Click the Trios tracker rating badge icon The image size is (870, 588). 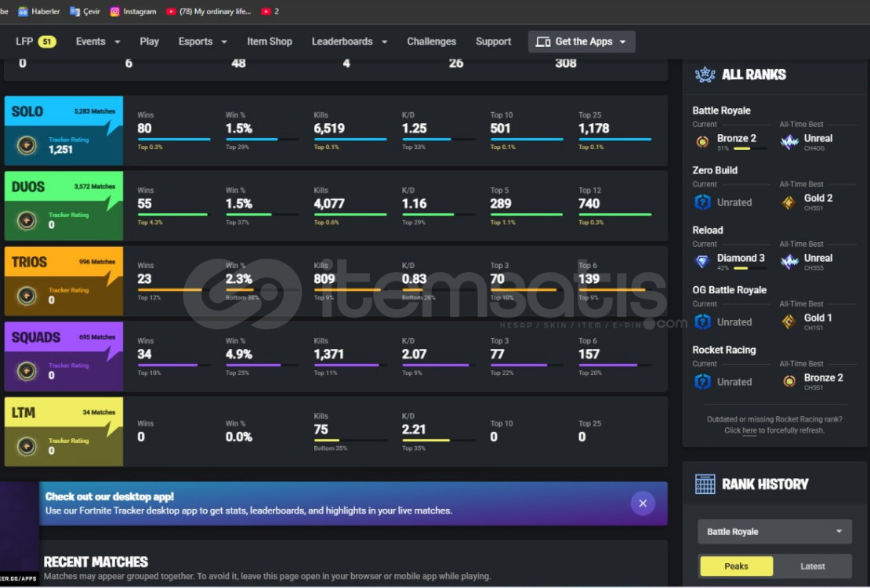pos(26,296)
